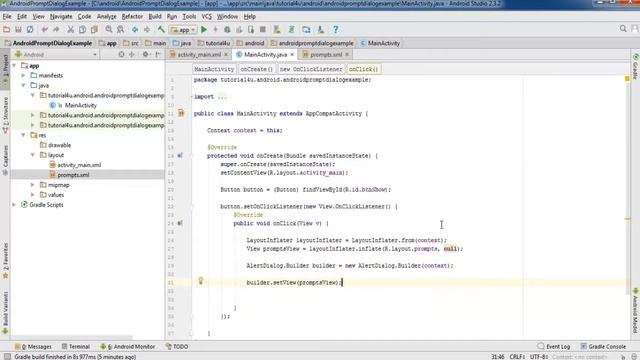Open Find with the magnifier icon
The width and height of the screenshot is (640, 360).
click(x=109, y=29)
